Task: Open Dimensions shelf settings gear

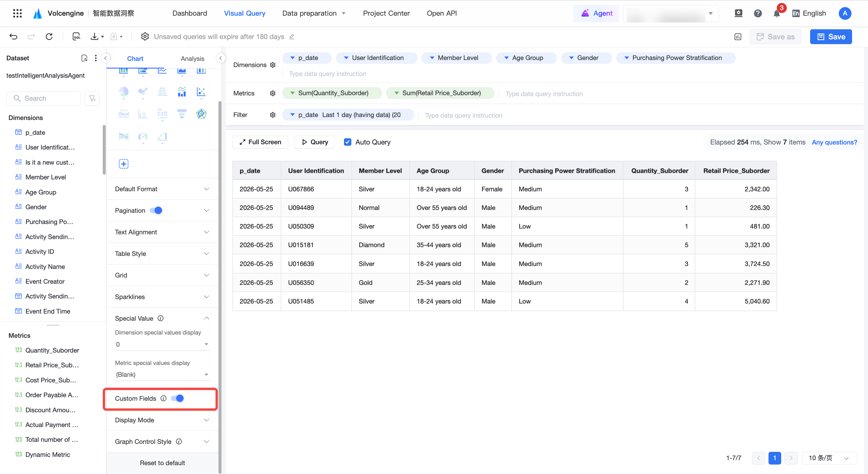Action: click(x=273, y=65)
